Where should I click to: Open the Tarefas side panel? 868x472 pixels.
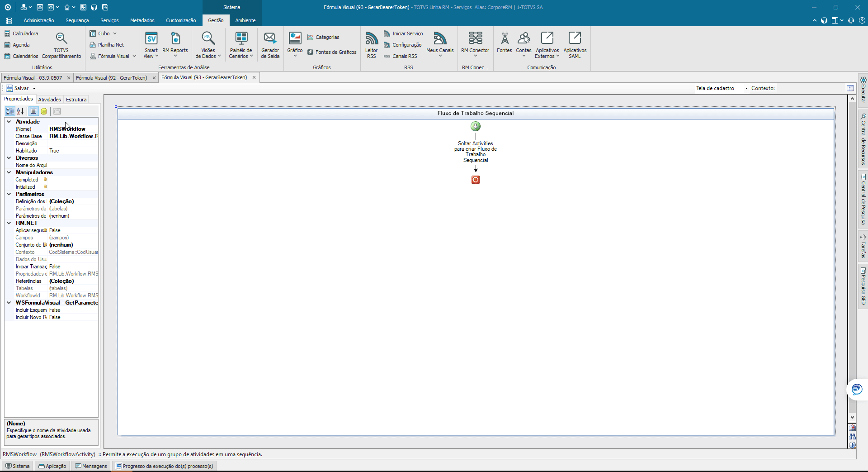(x=863, y=246)
